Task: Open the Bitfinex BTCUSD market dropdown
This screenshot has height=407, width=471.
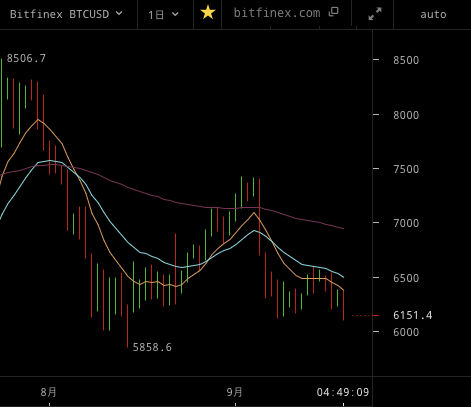Action: pos(66,14)
